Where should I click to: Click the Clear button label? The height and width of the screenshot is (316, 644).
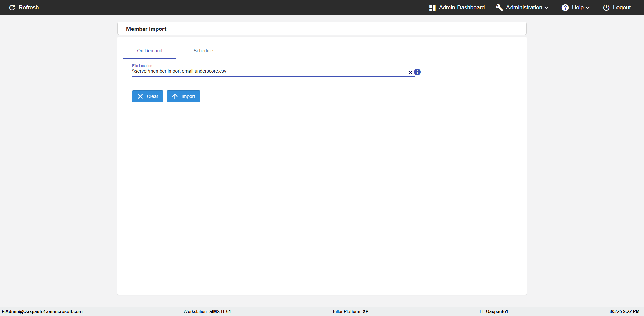(153, 96)
